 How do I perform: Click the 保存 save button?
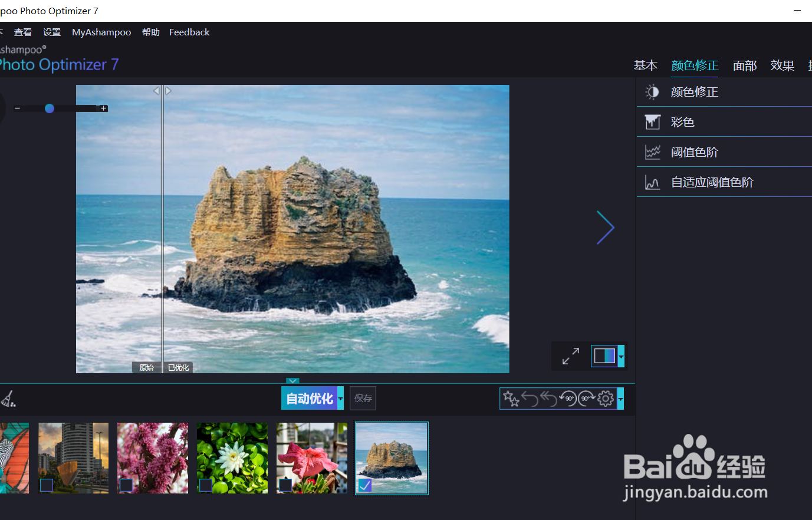(x=363, y=399)
